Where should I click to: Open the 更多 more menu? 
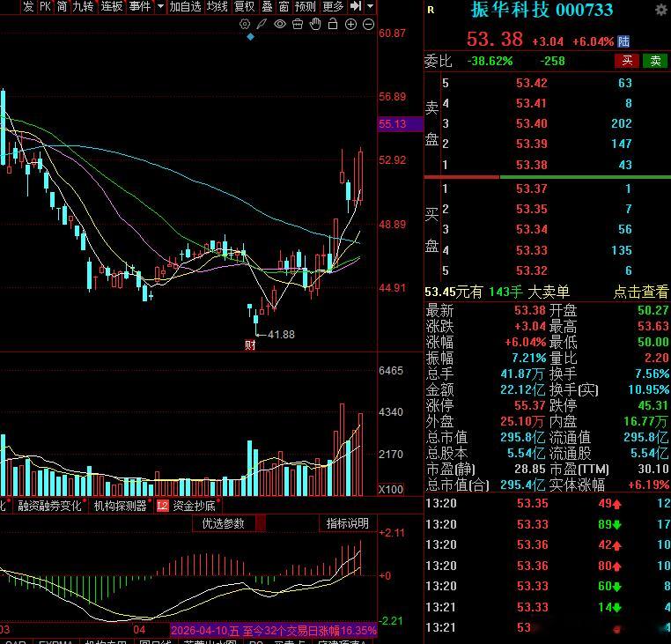point(333,6)
